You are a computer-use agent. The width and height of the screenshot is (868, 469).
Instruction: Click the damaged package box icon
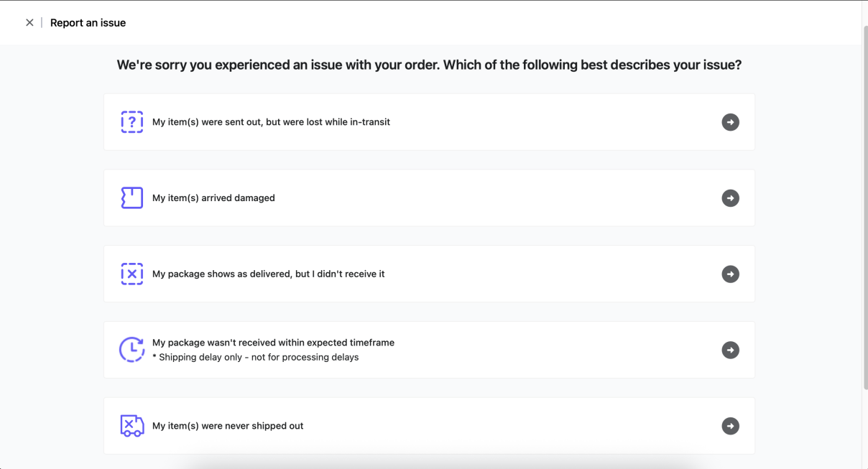[131, 198]
